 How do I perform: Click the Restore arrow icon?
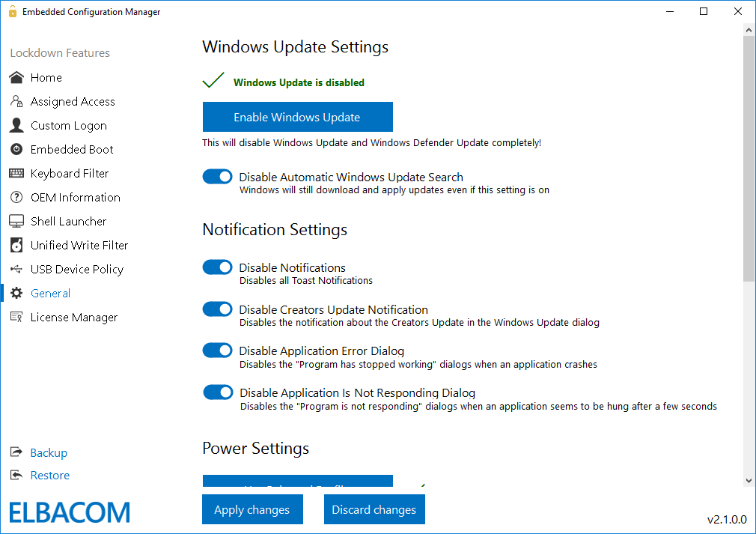[16, 475]
